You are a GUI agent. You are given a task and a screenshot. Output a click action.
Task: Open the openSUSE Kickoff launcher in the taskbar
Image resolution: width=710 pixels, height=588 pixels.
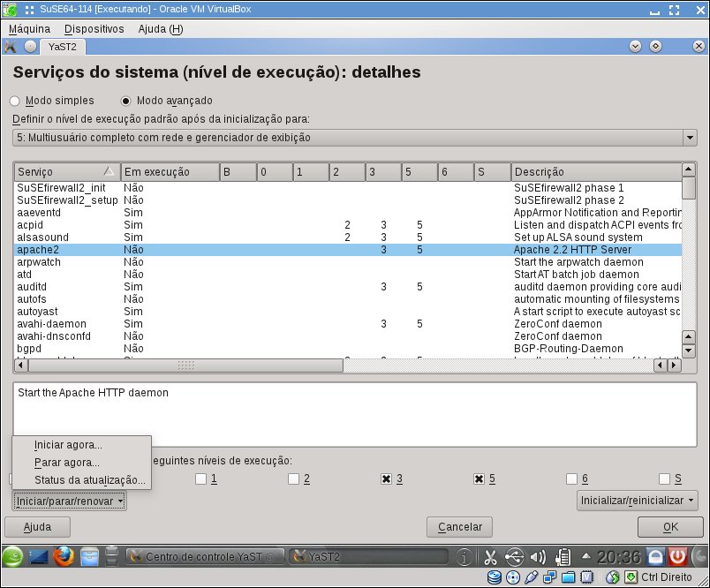[12, 556]
